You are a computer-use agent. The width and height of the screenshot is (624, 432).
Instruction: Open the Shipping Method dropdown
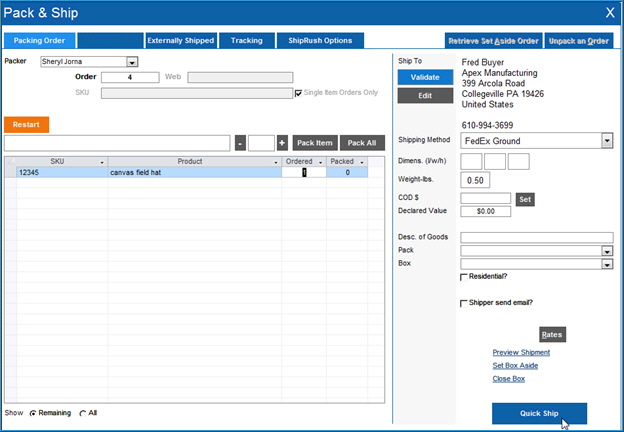[606, 141]
